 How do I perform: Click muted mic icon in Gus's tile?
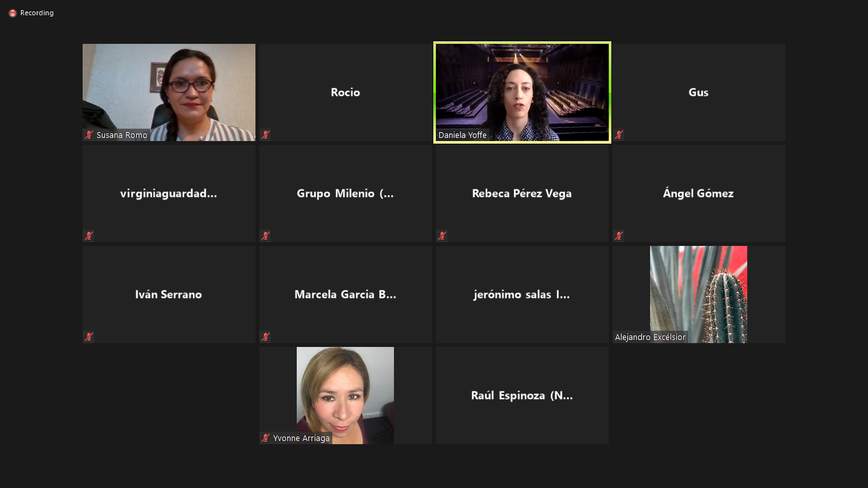click(619, 135)
